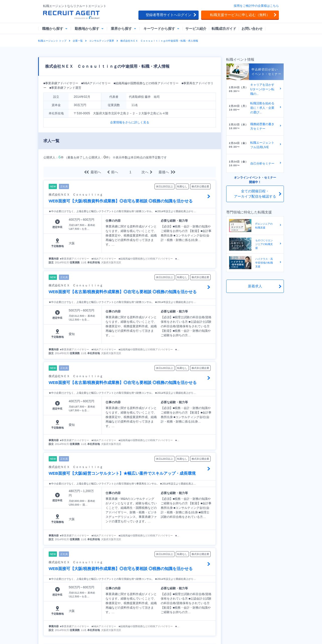Expand 業界から探す menu
This screenshot has width=322, height=644.
[x=123, y=29]
